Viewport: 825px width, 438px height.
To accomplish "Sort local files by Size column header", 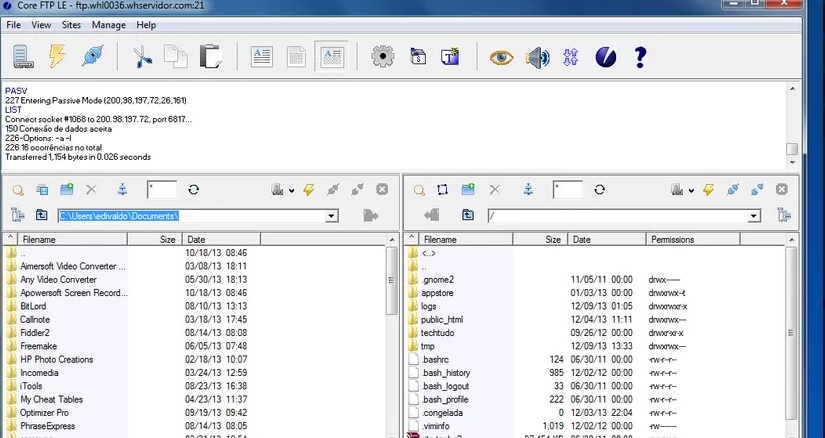I will (x=155, y=240).
